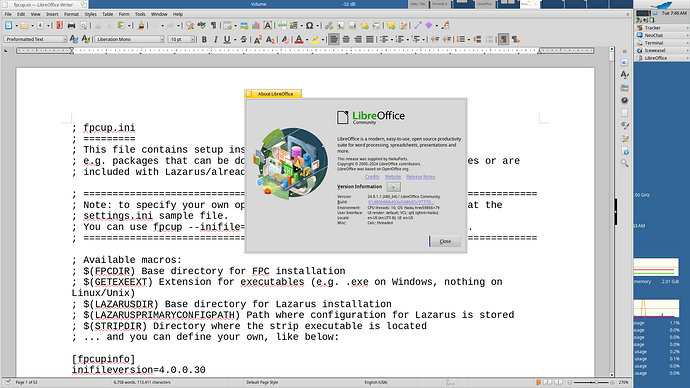
Task: Select the Insert Line drawing tool
Action: point(418,26)
